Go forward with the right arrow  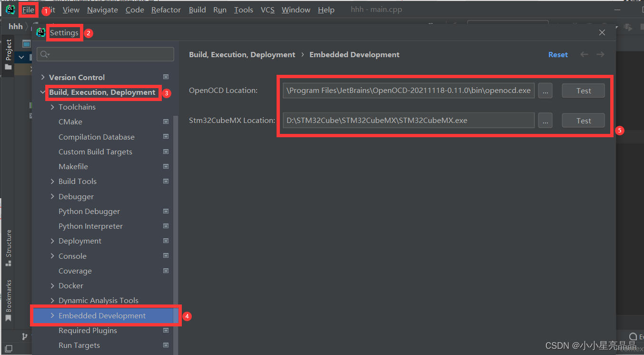point(600,54)
